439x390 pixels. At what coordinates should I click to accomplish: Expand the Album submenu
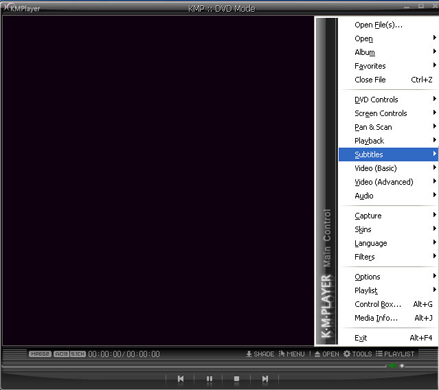point(388,52)
